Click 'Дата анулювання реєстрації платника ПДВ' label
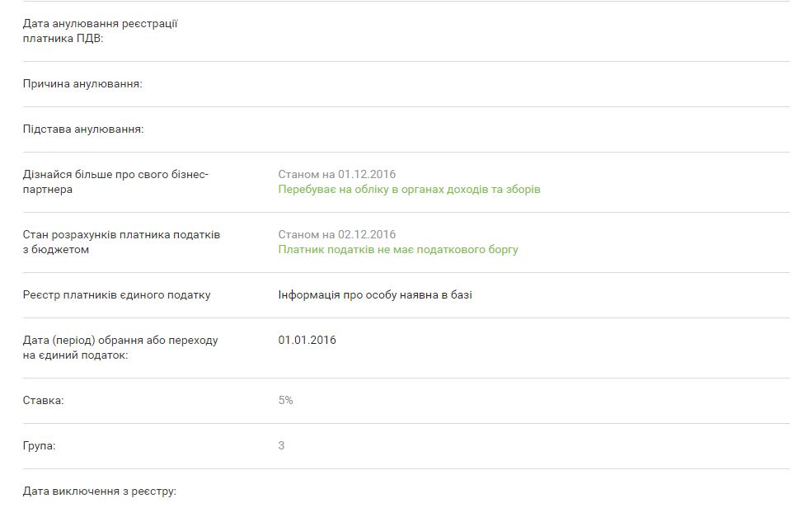This screenshot has height=508, width=812. click(x=101, y=31)
